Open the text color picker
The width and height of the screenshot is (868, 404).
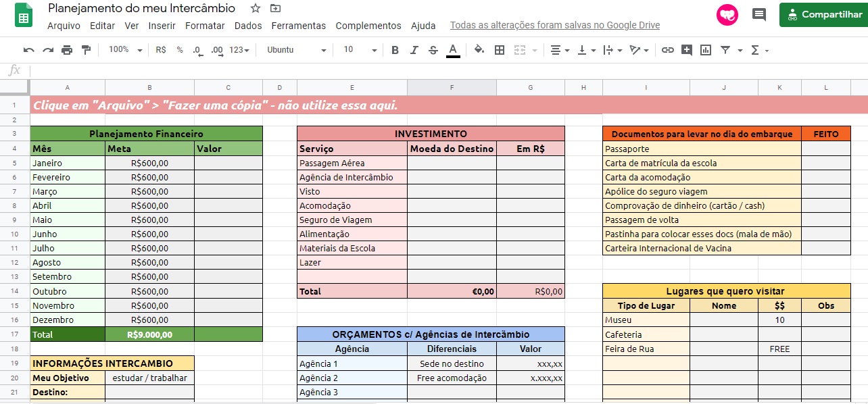[x=452, y=49]
